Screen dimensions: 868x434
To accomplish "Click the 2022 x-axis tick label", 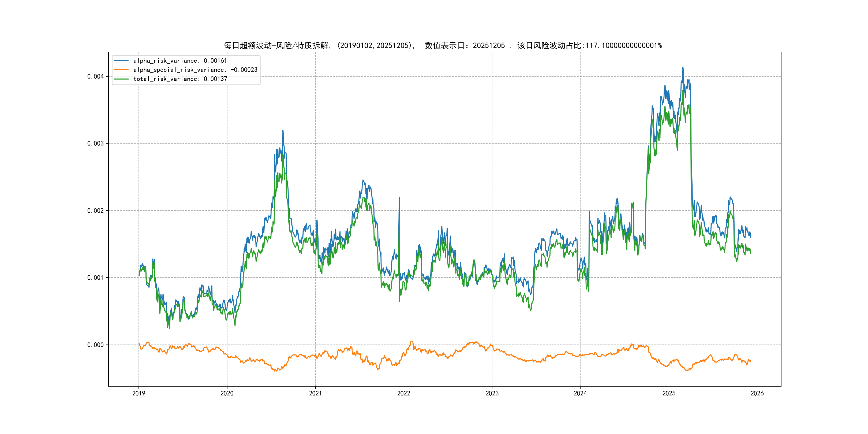I will [x=404, y=393].
